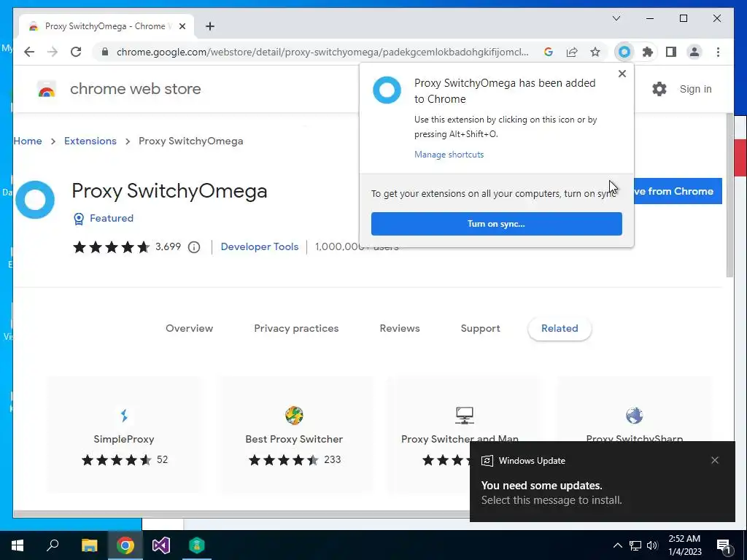The height and width of the screenshot is (560, 747).
Task: Open Best Proxy Switcher extension card
Action: click(x=294, y=435)
